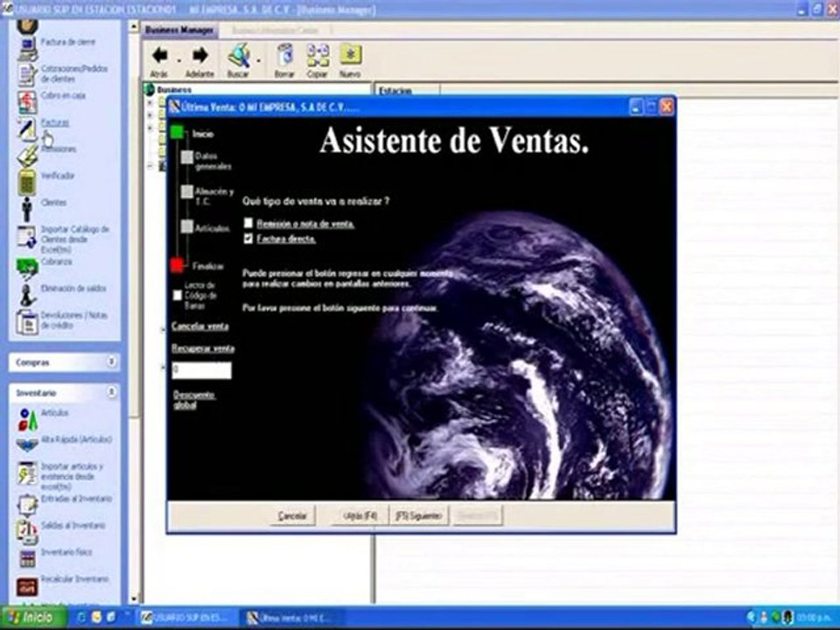Click the Atrás (F4) button

[x=360, y=516]
